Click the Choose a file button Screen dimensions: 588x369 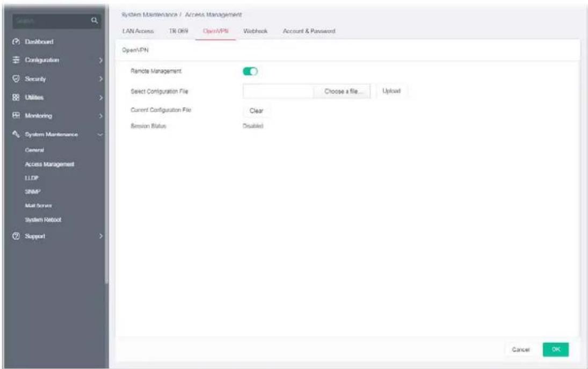click(342, 91)
